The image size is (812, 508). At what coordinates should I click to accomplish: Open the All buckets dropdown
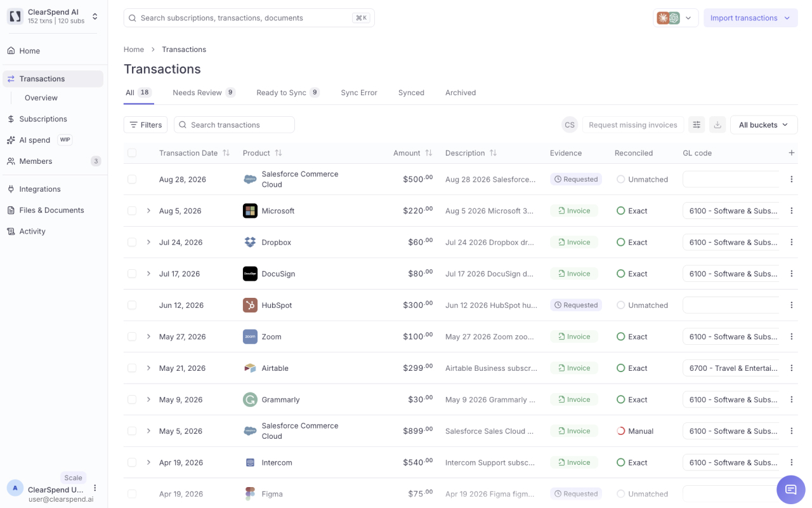click(764, 125)
